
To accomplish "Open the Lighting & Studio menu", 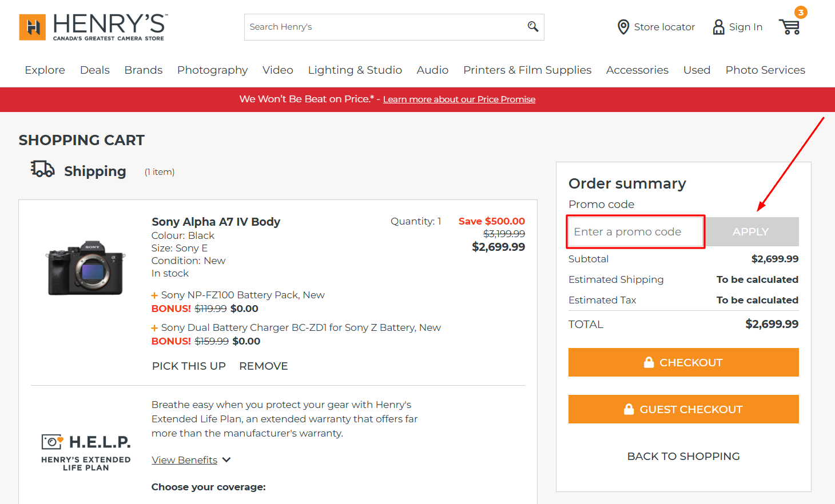I will (355, 70).
